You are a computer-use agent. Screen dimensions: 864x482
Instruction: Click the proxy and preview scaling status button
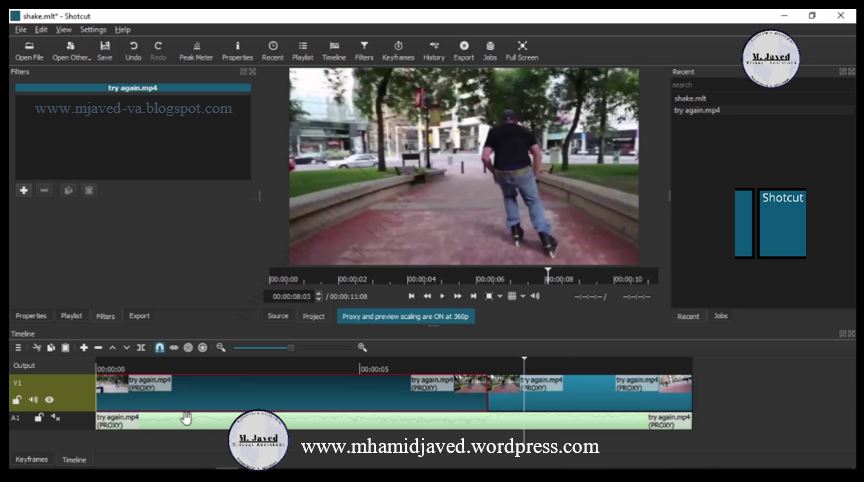click(406, 316)
